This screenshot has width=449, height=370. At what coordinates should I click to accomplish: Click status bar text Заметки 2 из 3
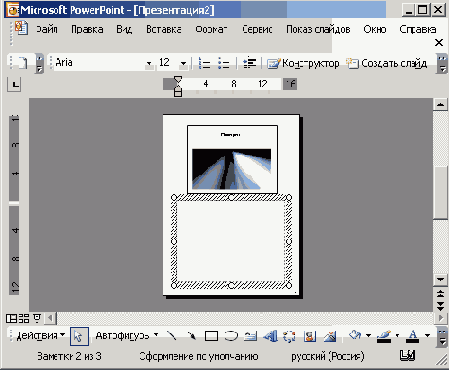click(x=69, y=356)
